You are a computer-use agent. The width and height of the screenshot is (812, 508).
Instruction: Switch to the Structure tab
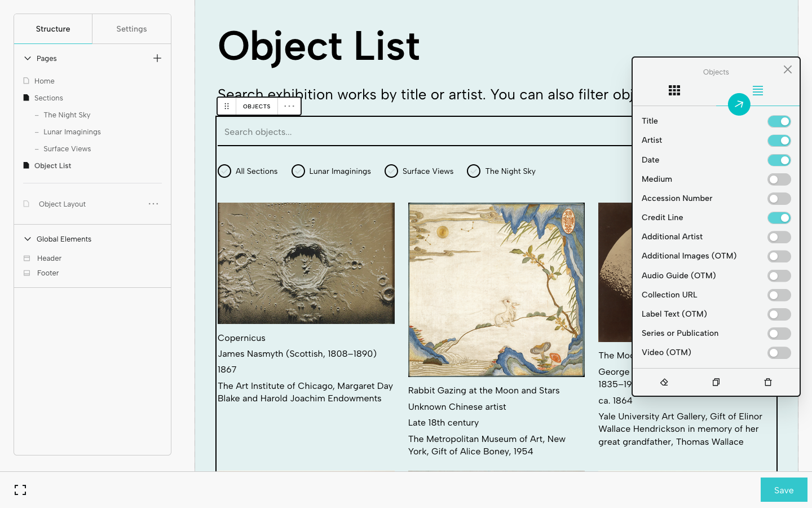[53, 29]
